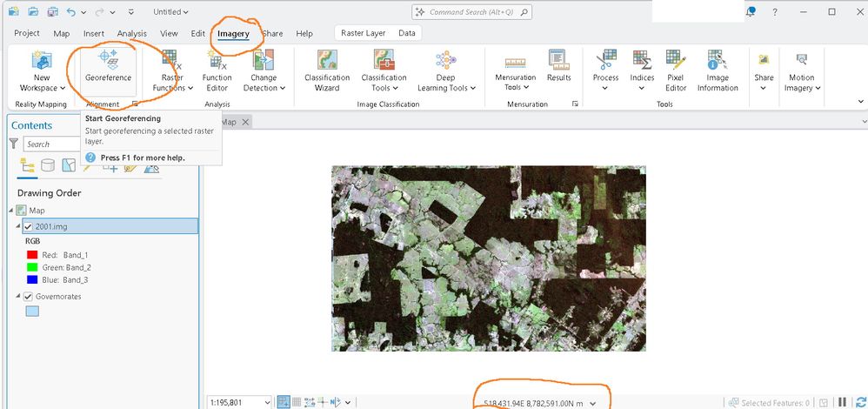Viewport: 868px width, 409px height.
Task: Open the coordinate display units dropdown
Action: 593,404
